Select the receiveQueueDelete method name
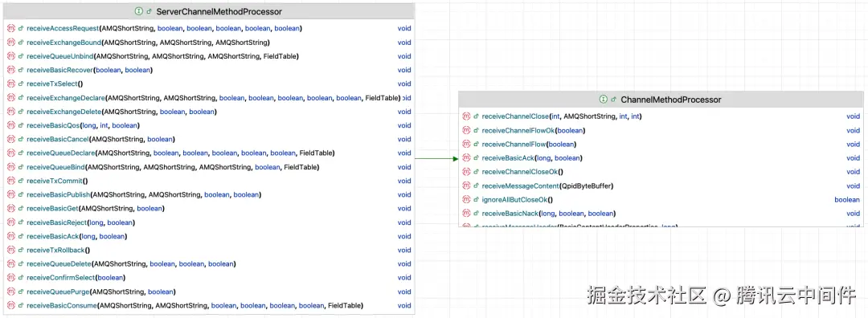Image resolution: width=868 pixels, height=318 pixels. pyautogui.click(x=59, y=263)
